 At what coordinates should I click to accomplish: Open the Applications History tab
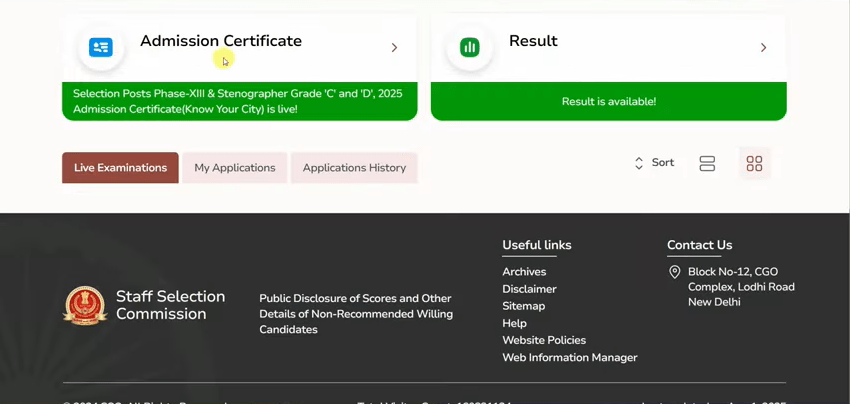tap(354, 168)
